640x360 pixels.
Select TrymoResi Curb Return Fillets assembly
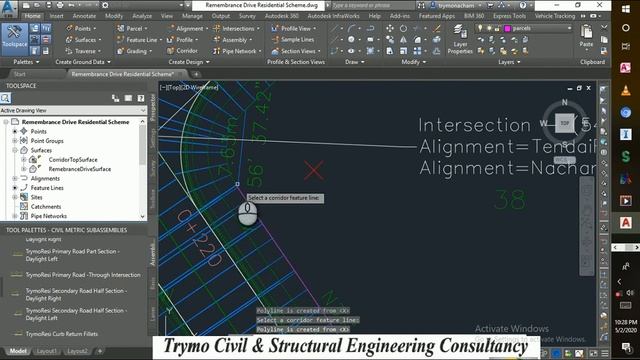(x=62, y=334)
